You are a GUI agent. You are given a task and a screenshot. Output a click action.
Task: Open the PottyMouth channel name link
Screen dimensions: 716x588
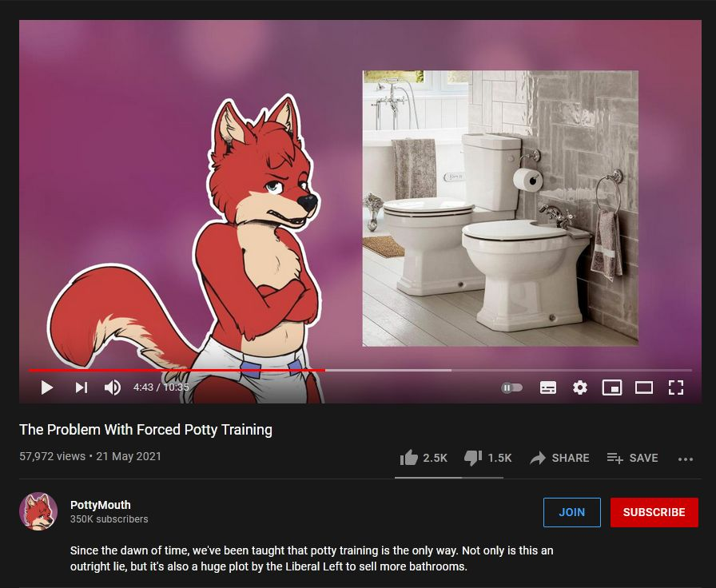[101, 505]
